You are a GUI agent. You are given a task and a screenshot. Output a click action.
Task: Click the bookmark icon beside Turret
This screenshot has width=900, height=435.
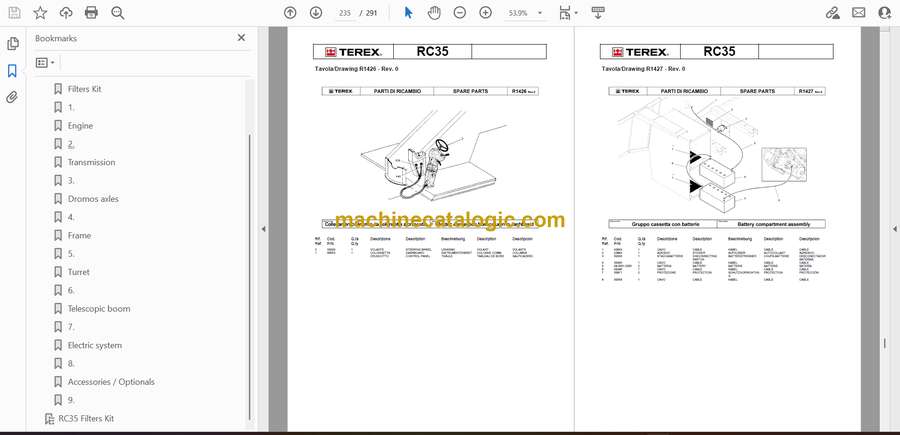click(58, 272)
